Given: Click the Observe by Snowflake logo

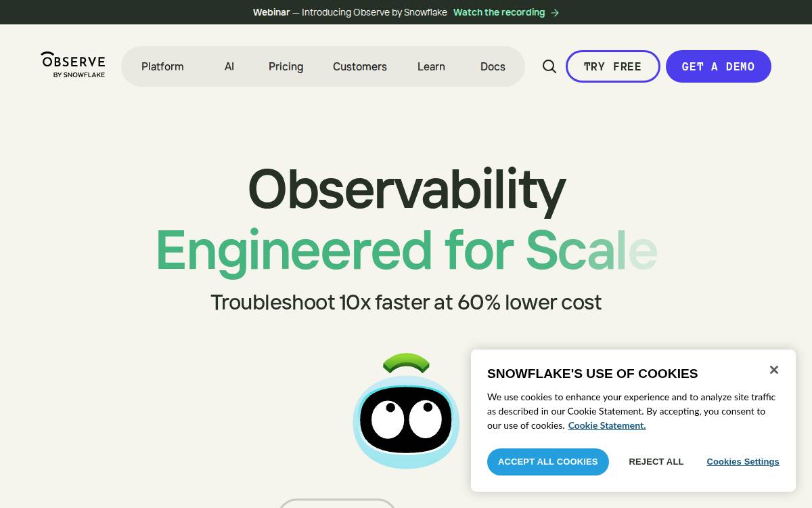Looking at the screenshot, I should (x=73, y=65).
